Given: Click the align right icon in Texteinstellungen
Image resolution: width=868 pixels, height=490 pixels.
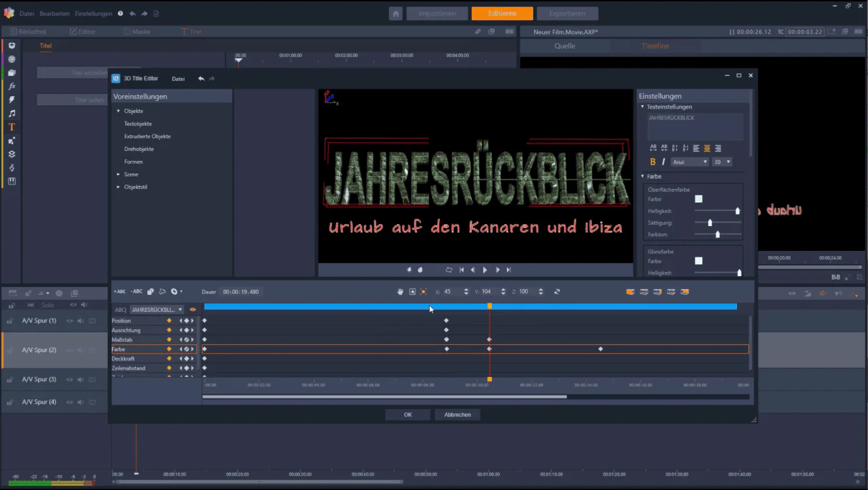Looking at the screenshot, I should coord(718,148).
